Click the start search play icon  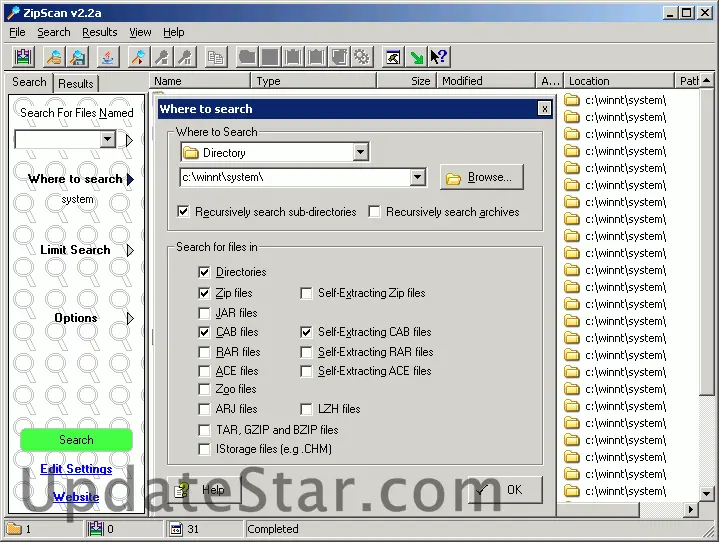click(139, 57)
